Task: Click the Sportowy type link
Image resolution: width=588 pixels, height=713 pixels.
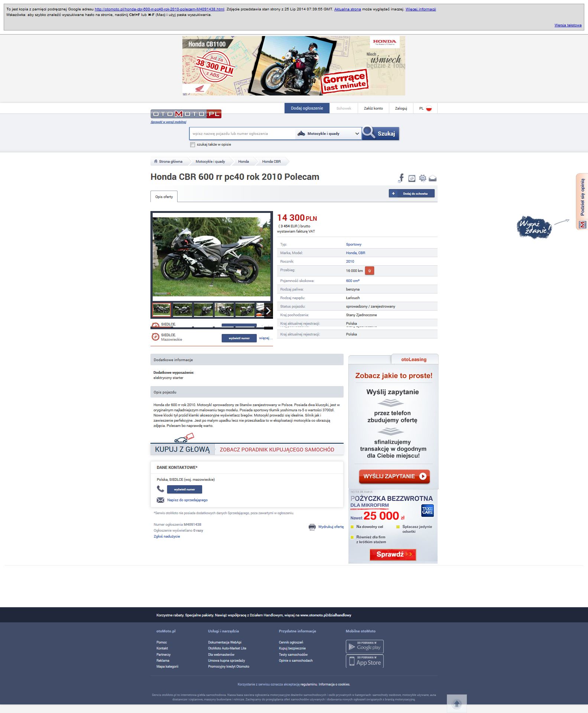Action: tap(354, 244)
